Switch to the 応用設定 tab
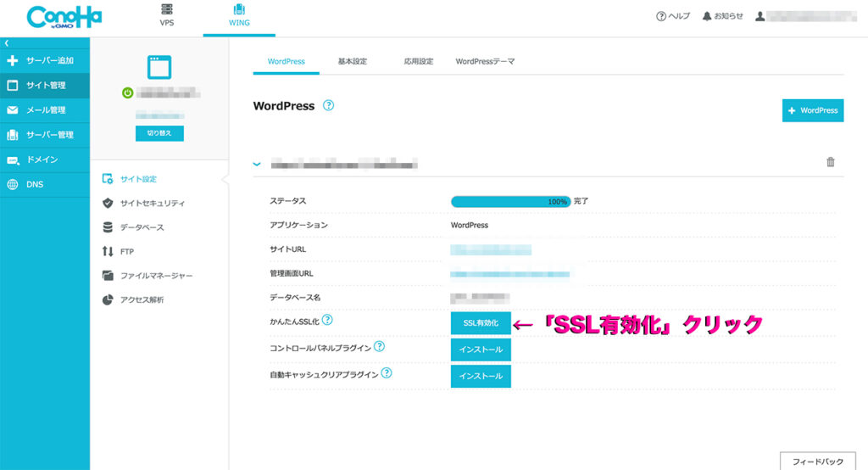This screenshot has height=470, width=868. click(419, 62)
